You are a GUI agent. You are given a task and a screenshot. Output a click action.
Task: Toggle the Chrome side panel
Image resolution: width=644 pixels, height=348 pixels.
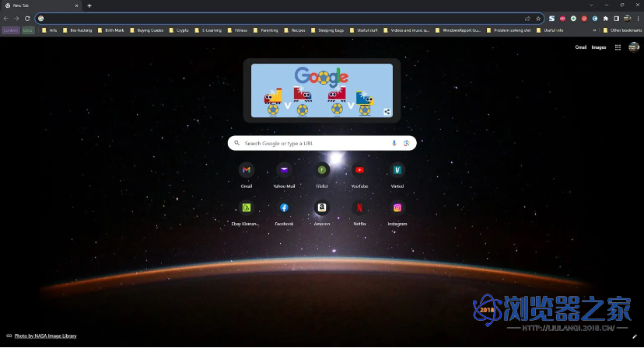[x=616, y=19]
